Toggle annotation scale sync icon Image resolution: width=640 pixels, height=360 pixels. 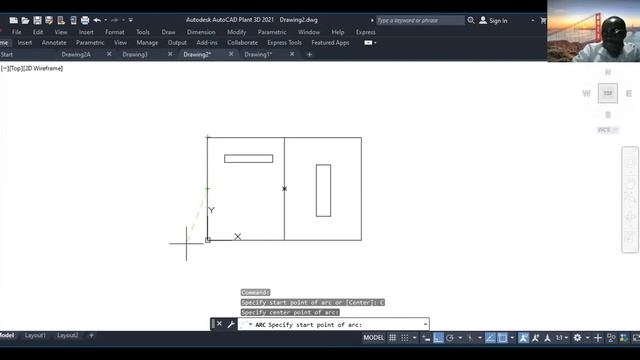tap(547, 338)
